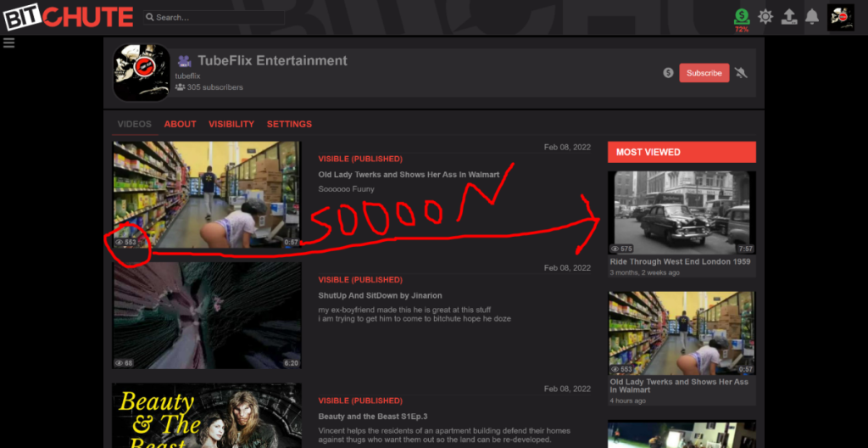Click the TubeFlix channel avatar image
868x448 pixels.
click(142, 73)
